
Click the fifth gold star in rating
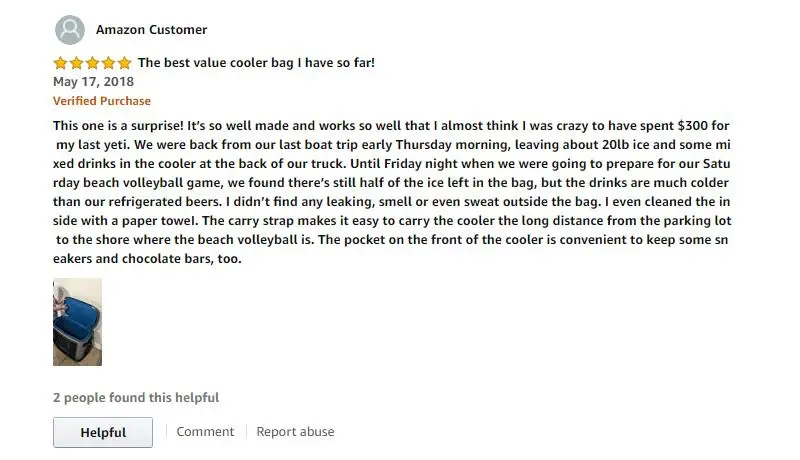[x=124, y=63]
